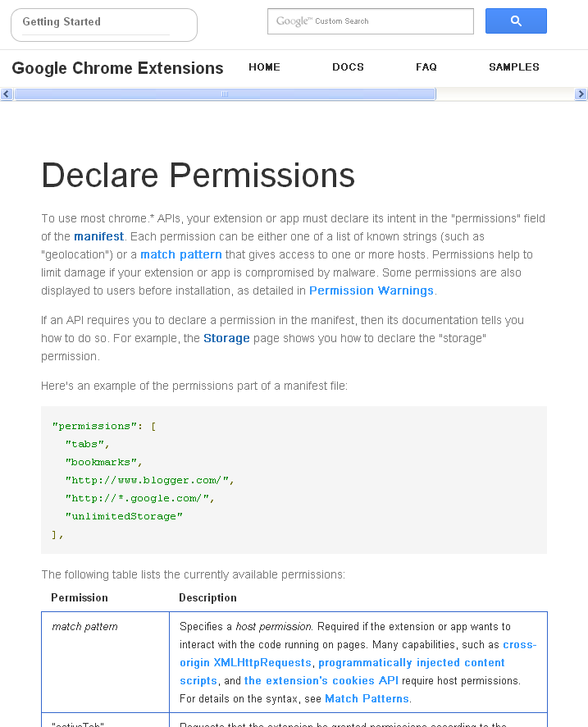Open the FAQ navigation item
588x727 pixels.
click(x=426, y=67)
